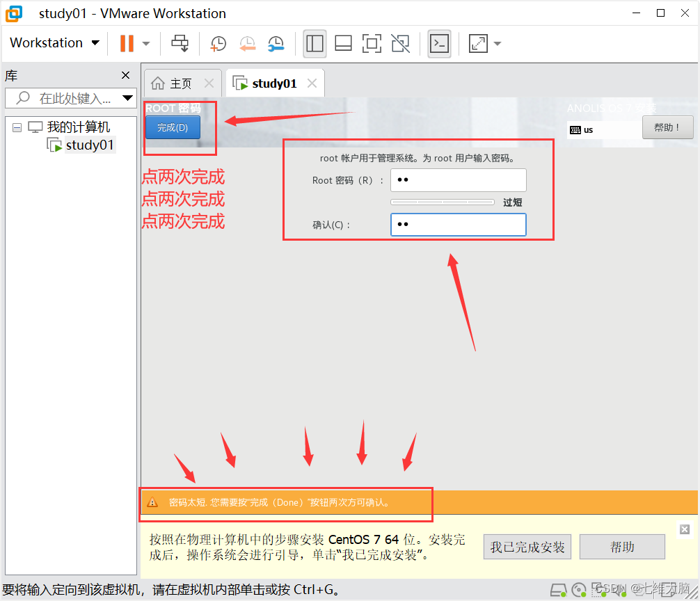Viewport: 700px width, 601px height.
Task: Collapse the 我的计算机 tree node
Action: click(17, 127)
